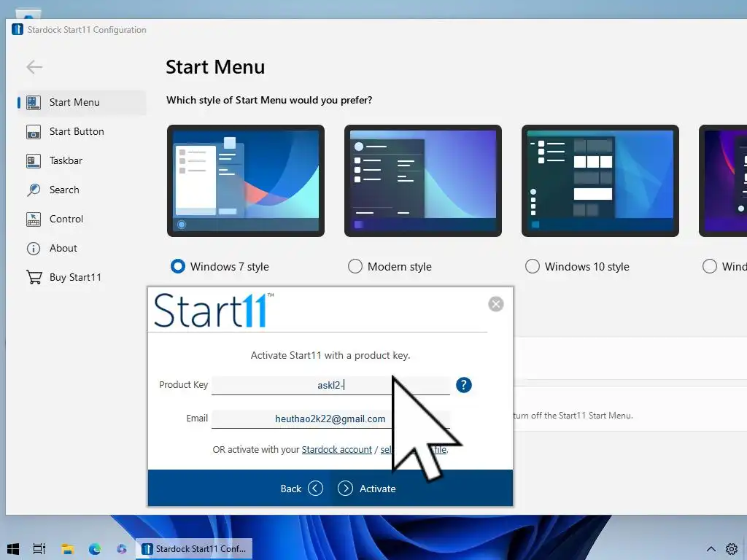This screenshot has width=747, height=560.
Task: Click the Activate button
Action: [x=367, y=489]
